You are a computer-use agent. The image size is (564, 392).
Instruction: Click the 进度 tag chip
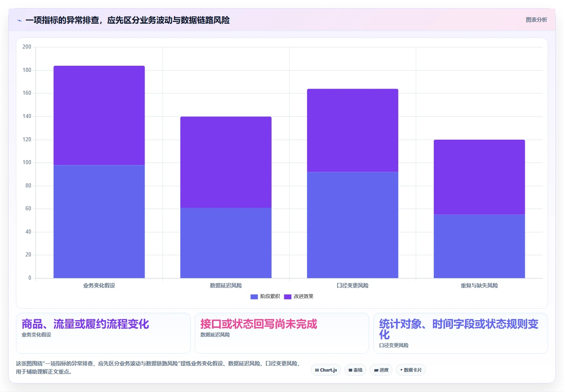pos(381,370)
